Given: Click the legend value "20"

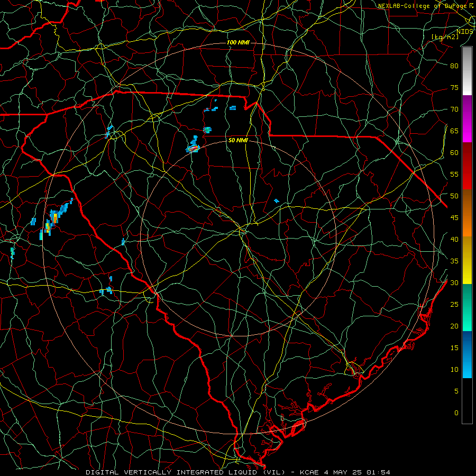Looking at the screenshot, I should tap(454, 326).
